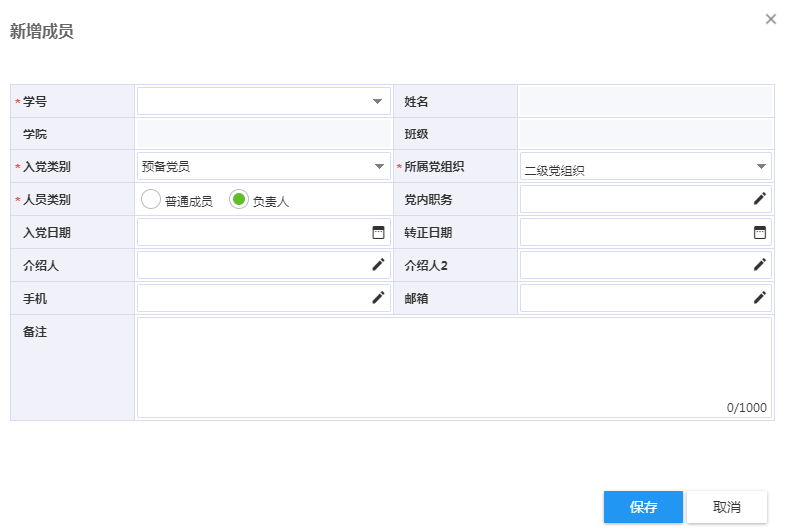Select the 普通成员 radio button
This screenshot has width=788, height=532.
(x=151, y=199)
